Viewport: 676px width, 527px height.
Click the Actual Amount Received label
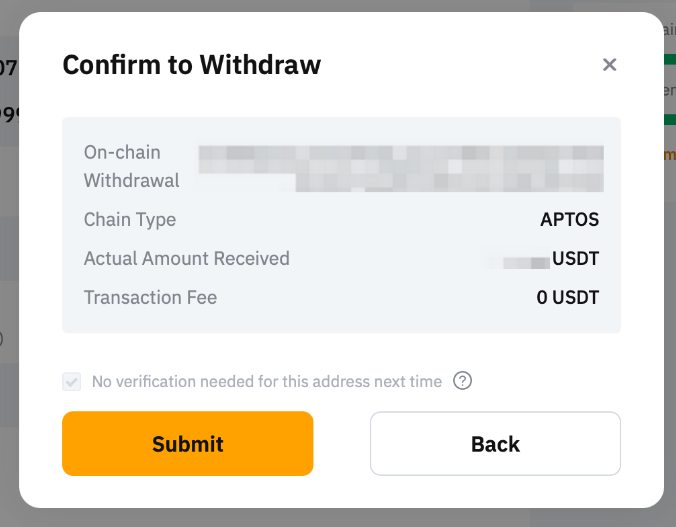[187, 259]
